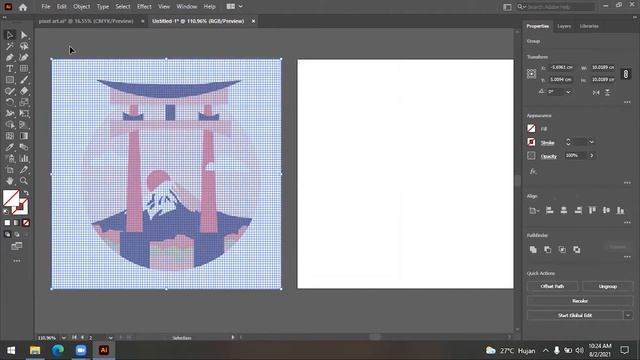Open the Window menu
Viewport: 640px width, 360px height.
point(187,7)
